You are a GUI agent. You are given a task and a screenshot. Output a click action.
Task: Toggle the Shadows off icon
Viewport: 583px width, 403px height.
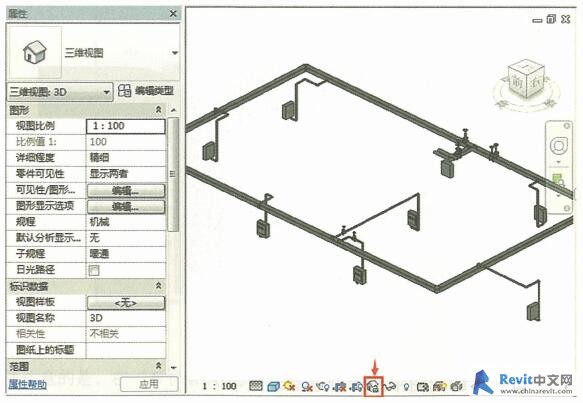click(x=307, y=387)
